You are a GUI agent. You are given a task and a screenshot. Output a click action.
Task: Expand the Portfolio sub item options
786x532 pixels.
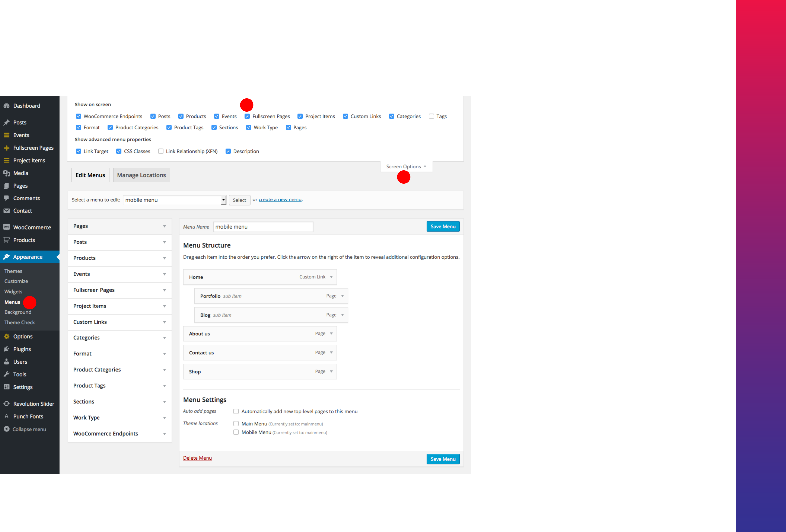[x=343, y=296]
